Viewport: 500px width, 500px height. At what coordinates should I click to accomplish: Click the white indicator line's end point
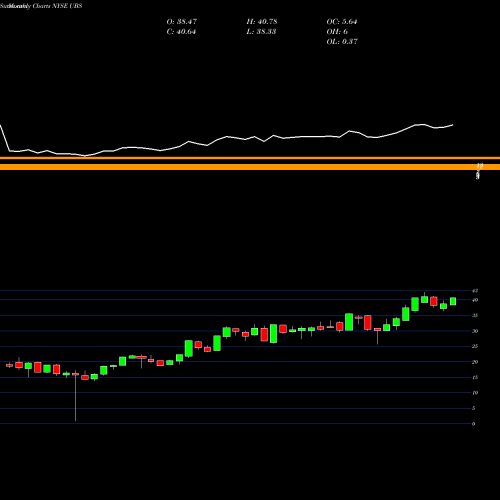coord(453,125)
